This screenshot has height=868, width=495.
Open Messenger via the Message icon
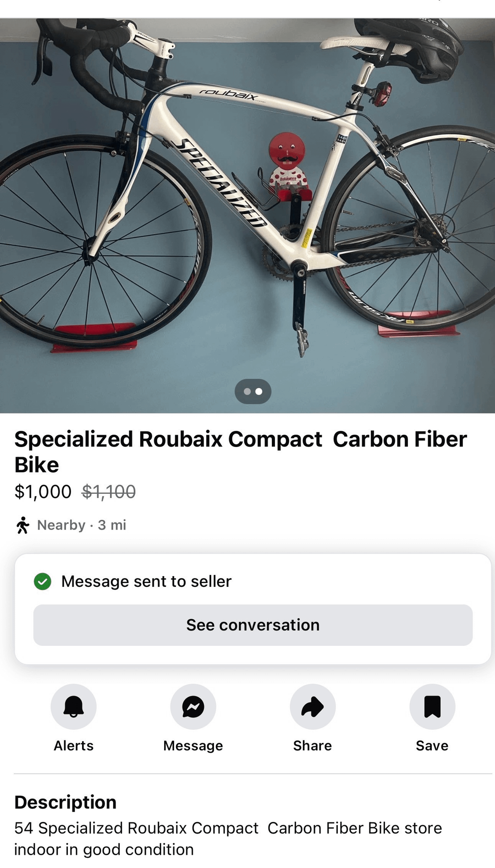pos(193,706)
